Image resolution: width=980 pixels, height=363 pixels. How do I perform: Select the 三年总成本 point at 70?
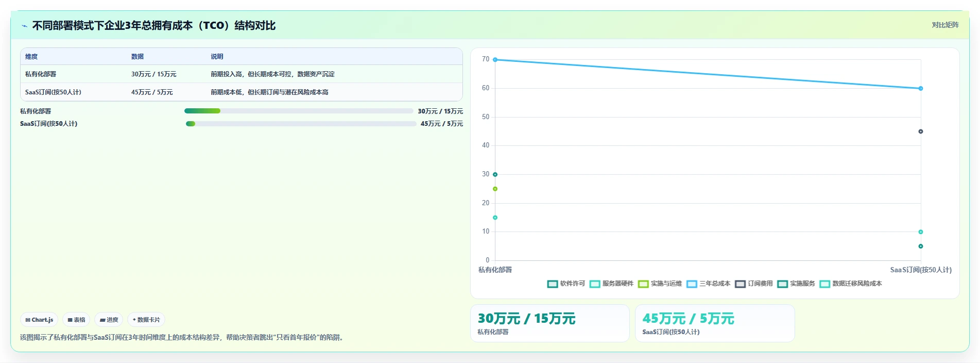pyautogui.click(x=495, y=60)
